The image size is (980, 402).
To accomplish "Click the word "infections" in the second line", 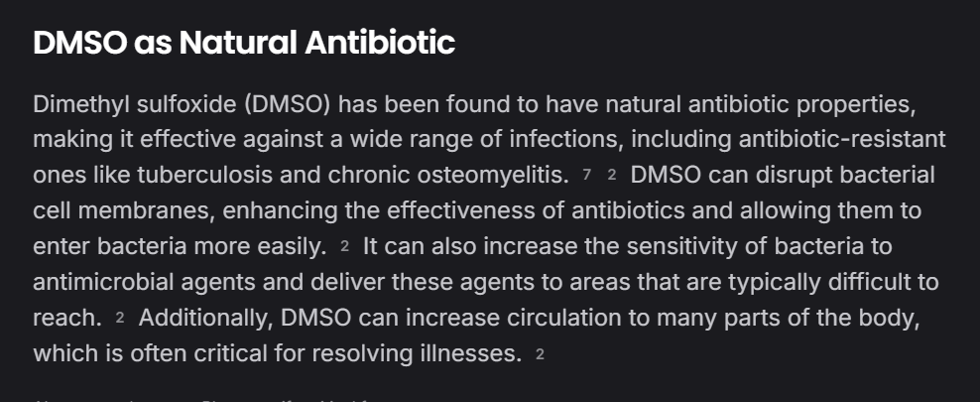I will tap(571, 140).
